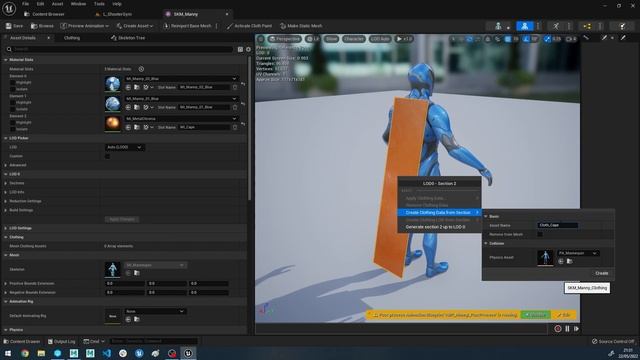
Task: Open MI_MetalChrome material dropdown
Action: click(x=181, y=118)
